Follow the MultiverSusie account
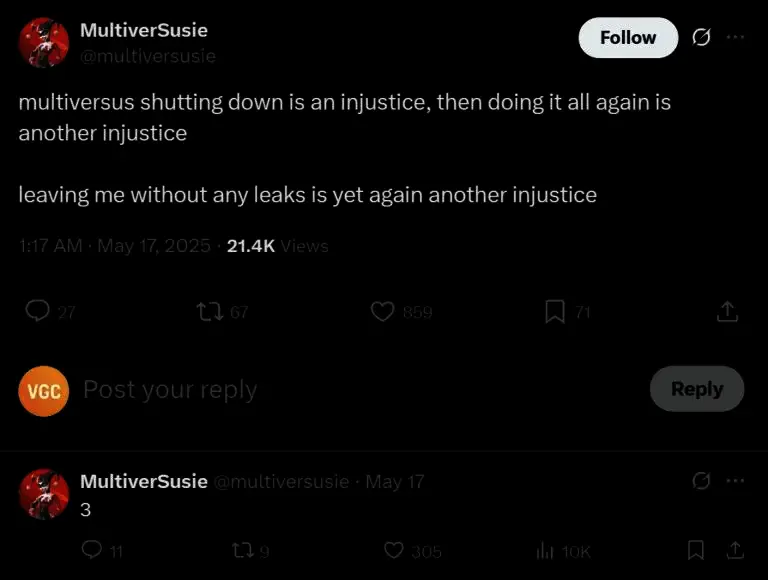The image size is (768, 580). click(x=628, y=37)
